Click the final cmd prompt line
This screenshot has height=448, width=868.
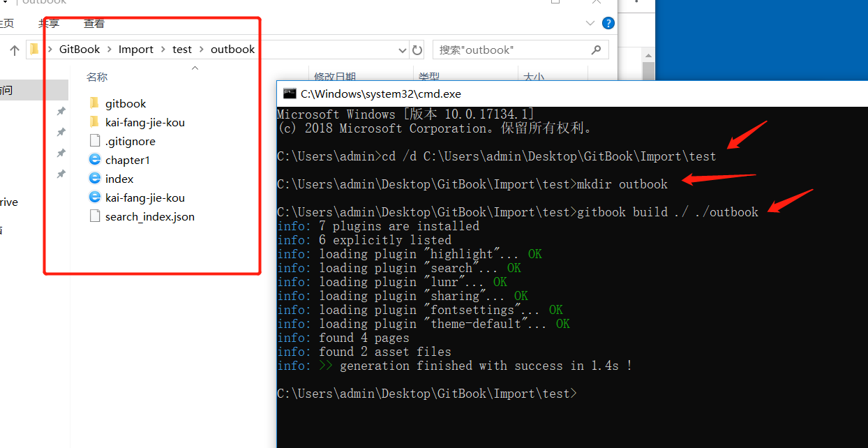(x=427, y=394)
